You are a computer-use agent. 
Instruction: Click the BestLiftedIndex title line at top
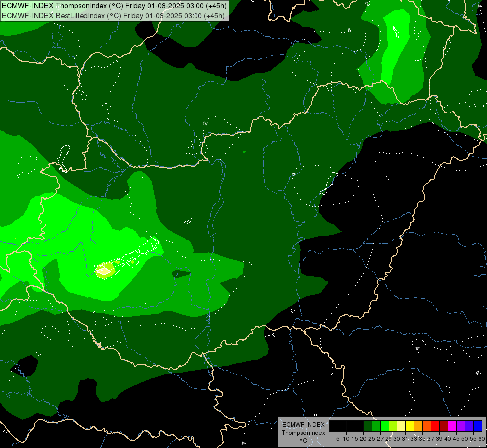(x=113, y=15)
